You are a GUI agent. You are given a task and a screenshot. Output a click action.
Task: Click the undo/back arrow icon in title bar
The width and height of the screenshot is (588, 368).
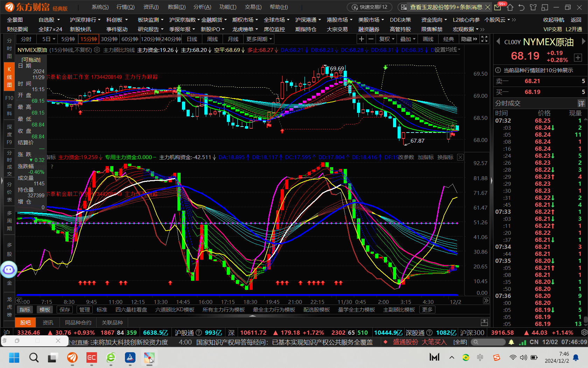521,7
